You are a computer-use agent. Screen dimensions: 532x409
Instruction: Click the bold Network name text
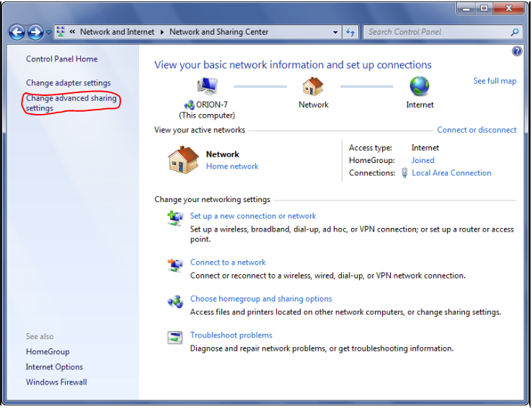[223, 154]
